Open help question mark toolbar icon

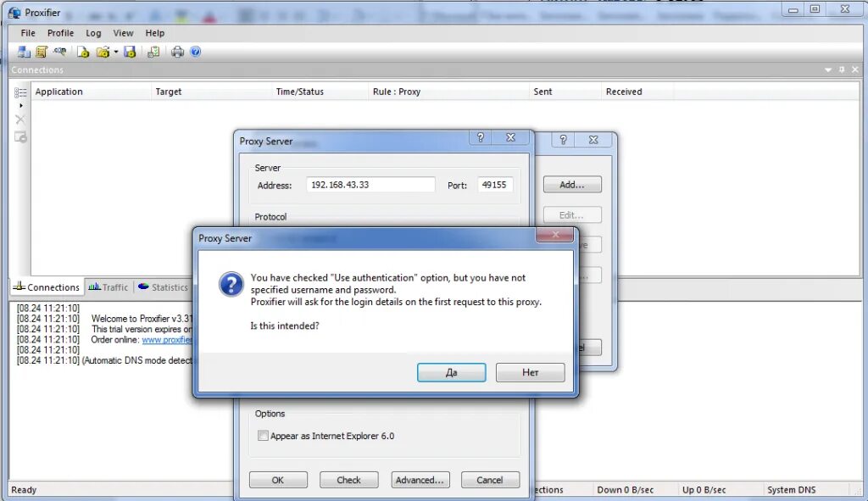pos(196,52)
